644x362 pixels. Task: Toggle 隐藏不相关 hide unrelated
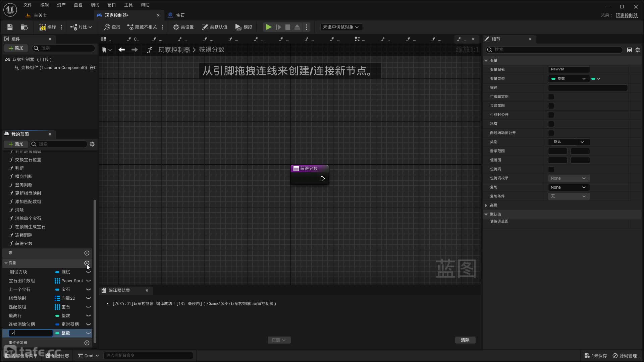[x=142, y=27]
